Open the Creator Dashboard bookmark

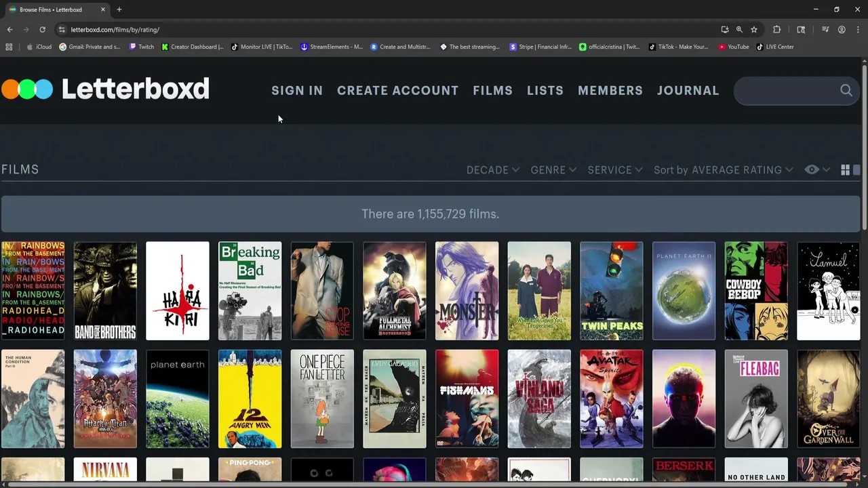(193, 47)
